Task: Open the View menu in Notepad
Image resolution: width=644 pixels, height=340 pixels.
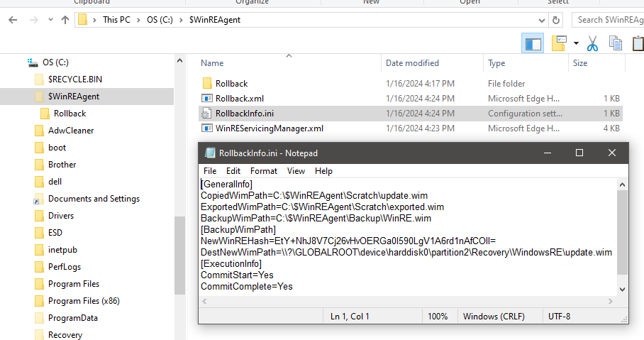Action: pos(296,171)
